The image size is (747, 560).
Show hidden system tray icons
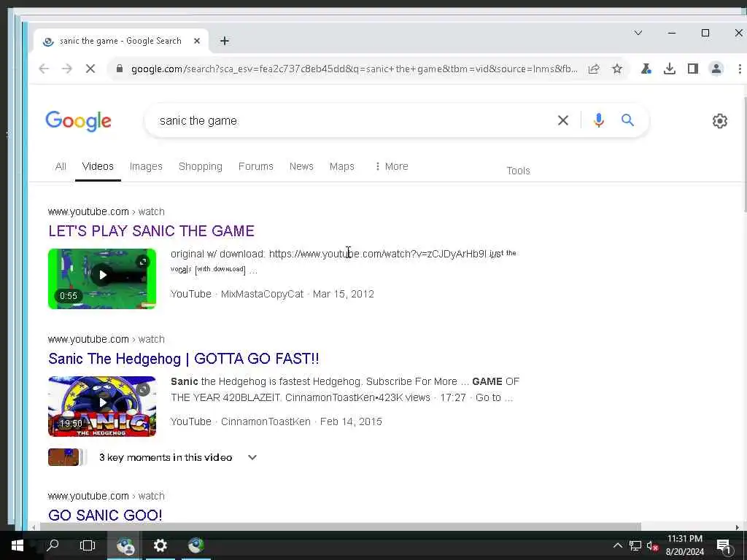617,545
